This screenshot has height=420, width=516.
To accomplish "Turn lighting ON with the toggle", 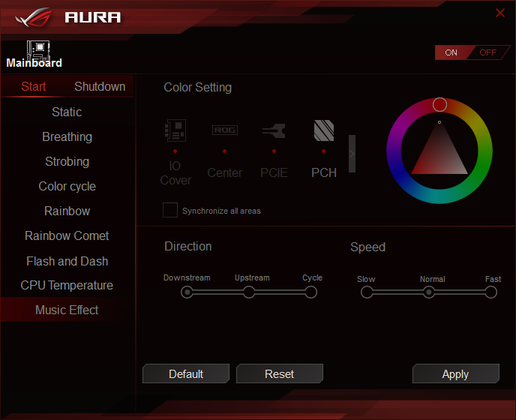I will point(451,52).
